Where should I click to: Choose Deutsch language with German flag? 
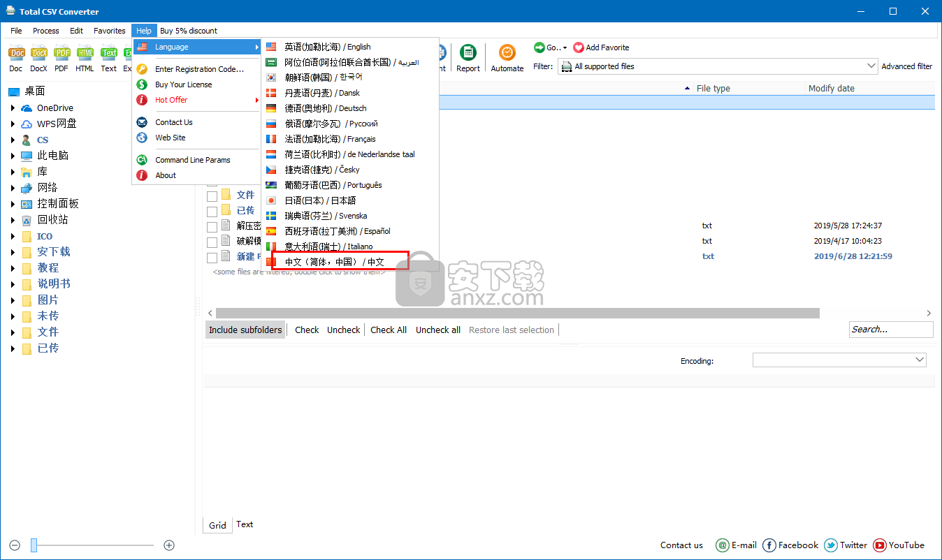350,108
